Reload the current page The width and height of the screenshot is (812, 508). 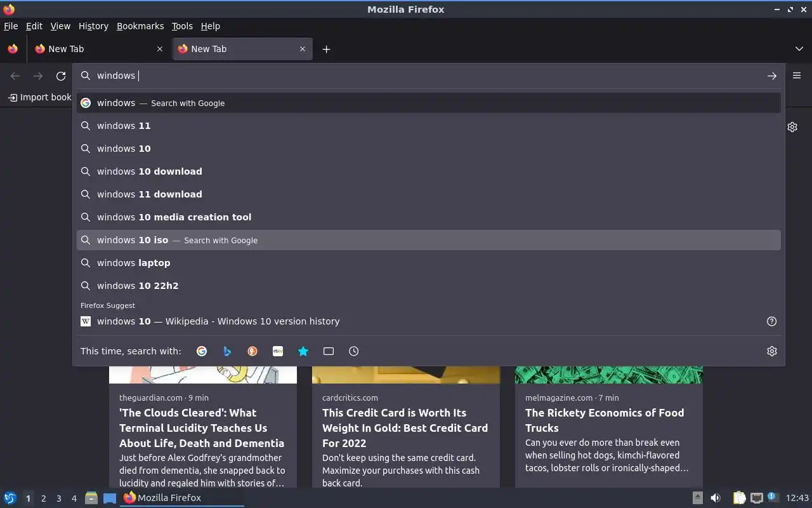[x=61, y=76]
